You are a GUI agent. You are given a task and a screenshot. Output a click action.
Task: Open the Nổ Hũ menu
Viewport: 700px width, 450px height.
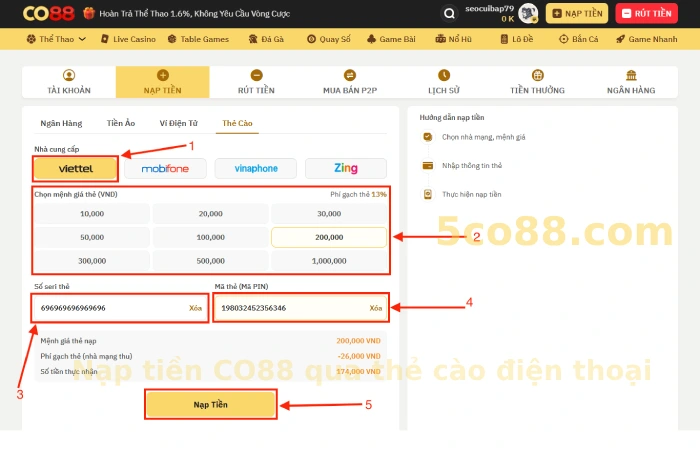(454, 39)
